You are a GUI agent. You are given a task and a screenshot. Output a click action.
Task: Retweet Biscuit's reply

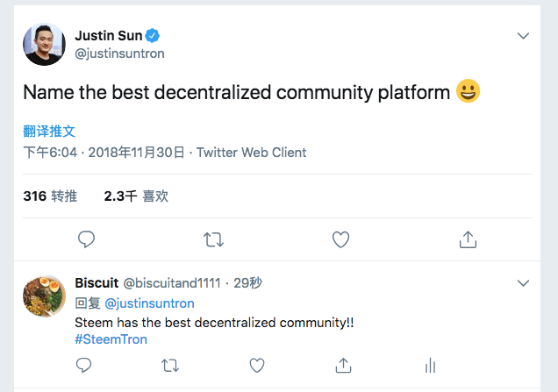(x=170, y=366)
